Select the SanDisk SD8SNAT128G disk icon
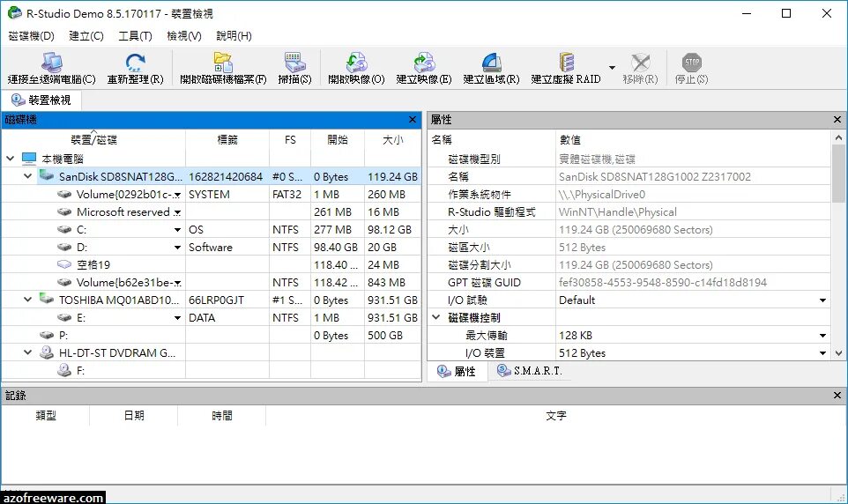 click(47, 175)
